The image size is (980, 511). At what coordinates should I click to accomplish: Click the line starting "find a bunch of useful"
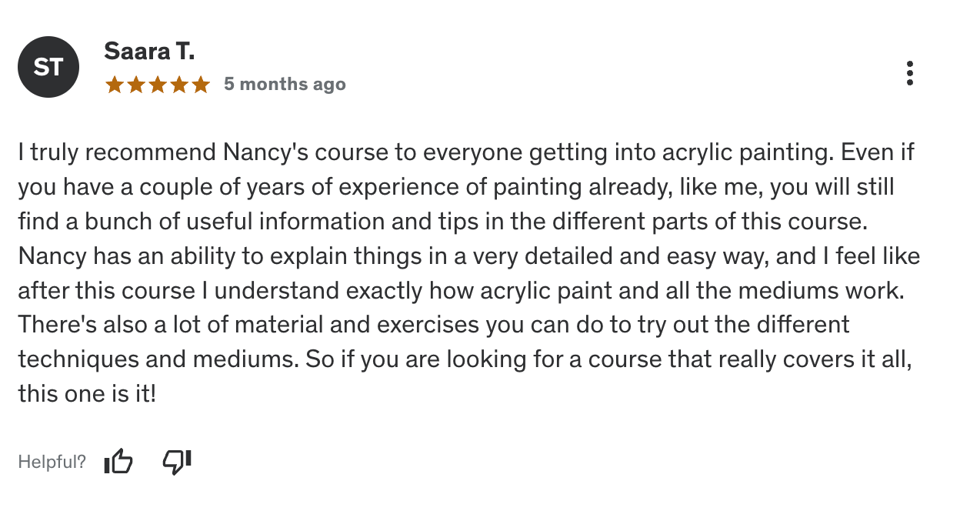(x=442, y=222)
